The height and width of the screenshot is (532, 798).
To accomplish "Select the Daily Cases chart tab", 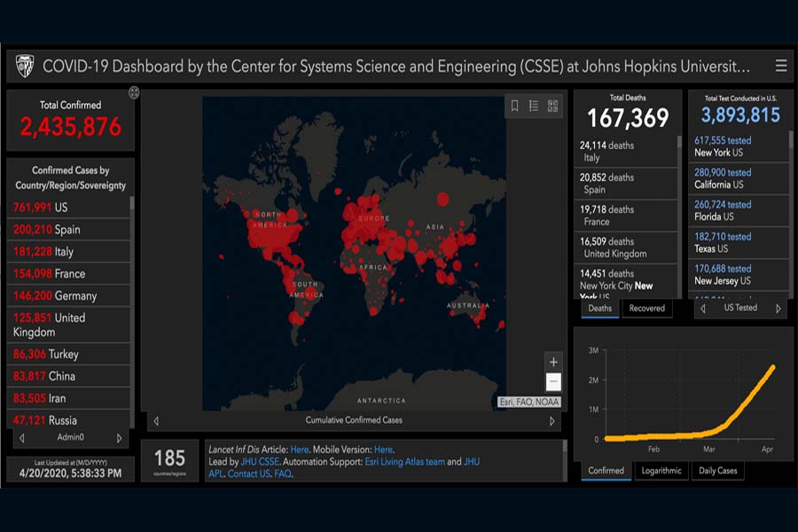I will pos(717,471).
